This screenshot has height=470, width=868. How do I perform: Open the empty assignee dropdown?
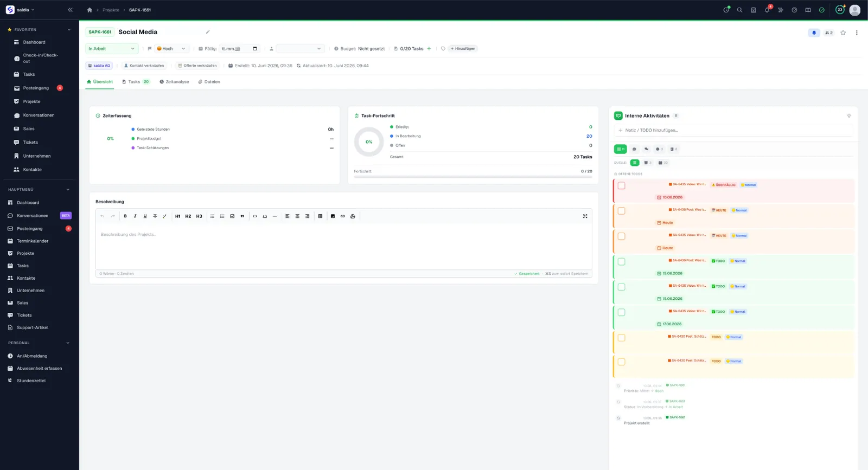tap(300, 49)
